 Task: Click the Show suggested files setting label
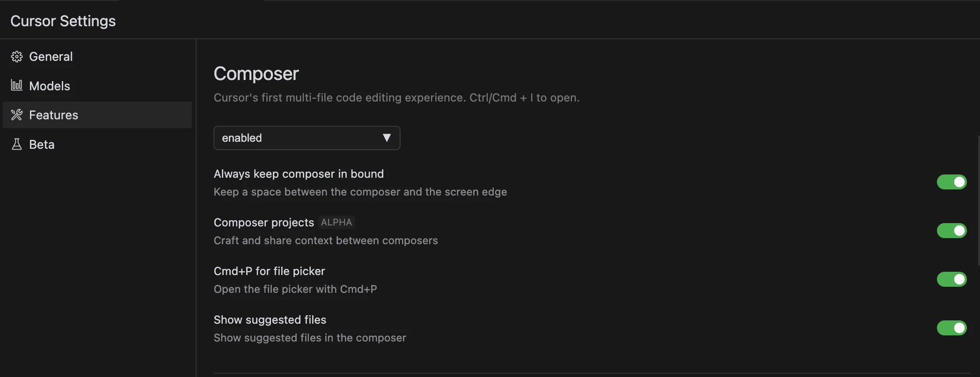(x=270, y=320)
